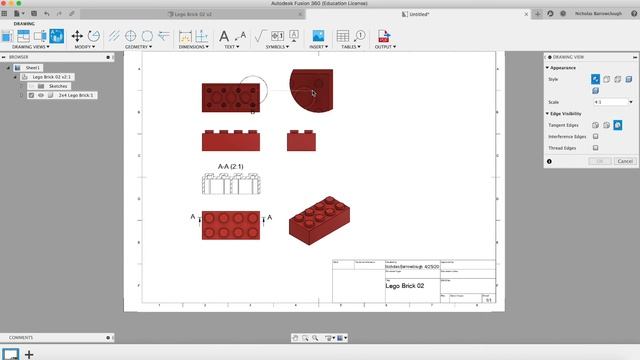
Task: Select the large A Text tool
Action: (224, 36)
